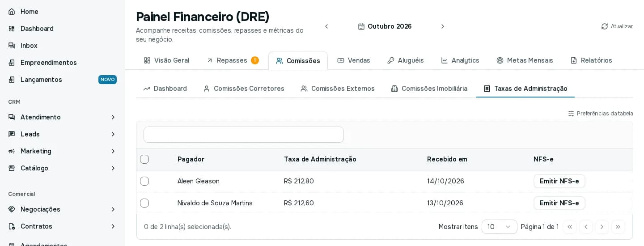Open the Aluguéis tab
This screenshot has height=246, width=644.
[x=406, y=60]
